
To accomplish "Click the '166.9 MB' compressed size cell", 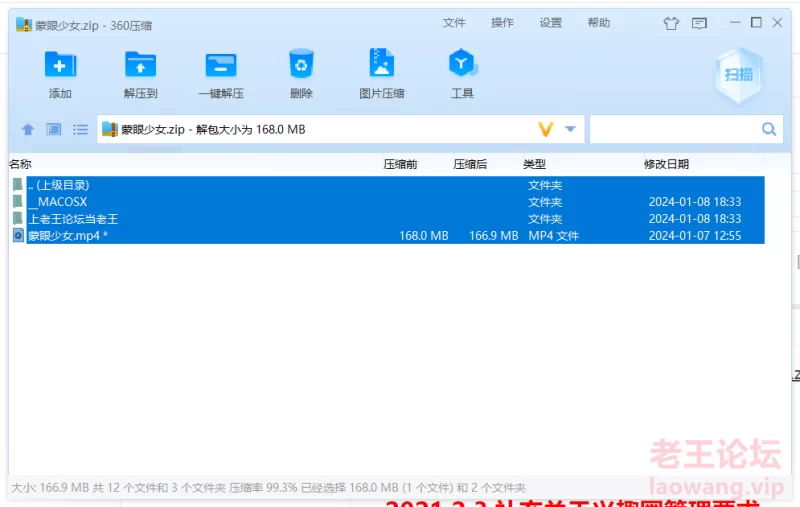I will [x=493, y=235].
